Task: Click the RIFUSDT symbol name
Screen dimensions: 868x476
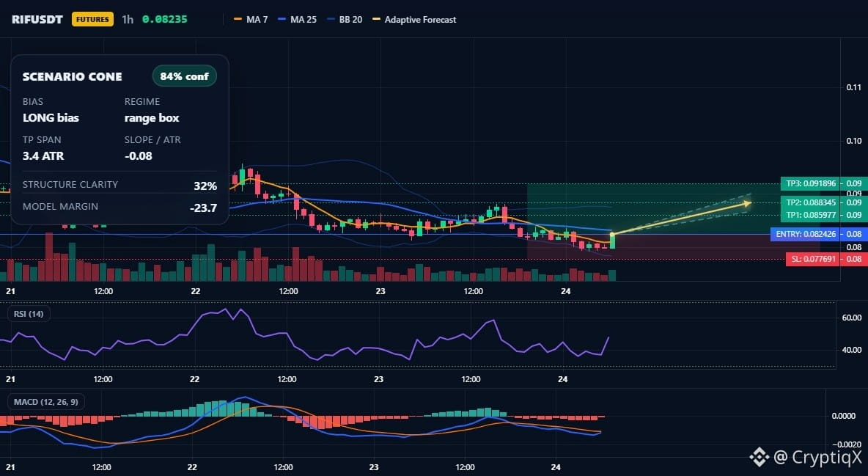Action: [x=37, y=19]
